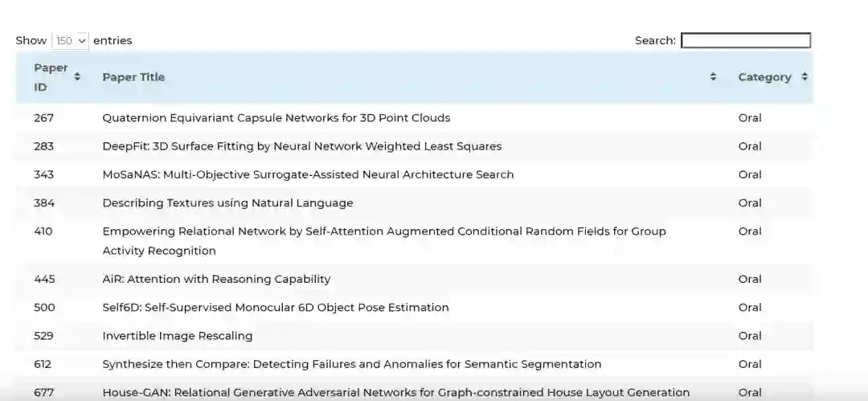Click the MoSaNAS paper title
Viewport: 868px width, 401px height.
(x=308, y=174)
